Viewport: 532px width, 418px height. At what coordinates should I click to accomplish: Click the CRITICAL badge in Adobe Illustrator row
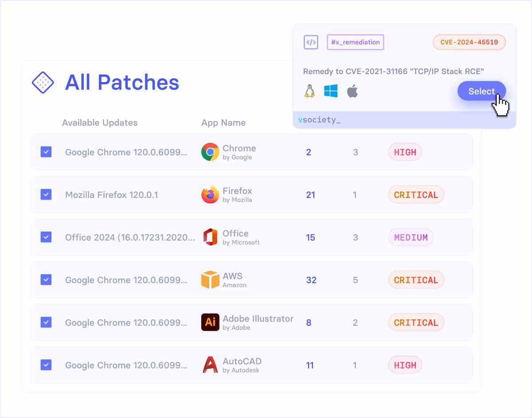point(416,322)
